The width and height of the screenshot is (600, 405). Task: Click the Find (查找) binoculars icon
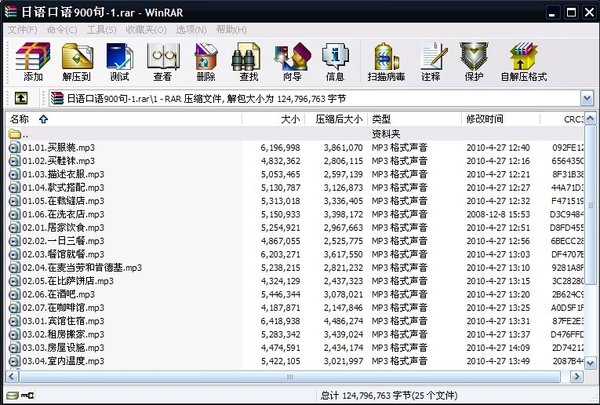(248, 62)
